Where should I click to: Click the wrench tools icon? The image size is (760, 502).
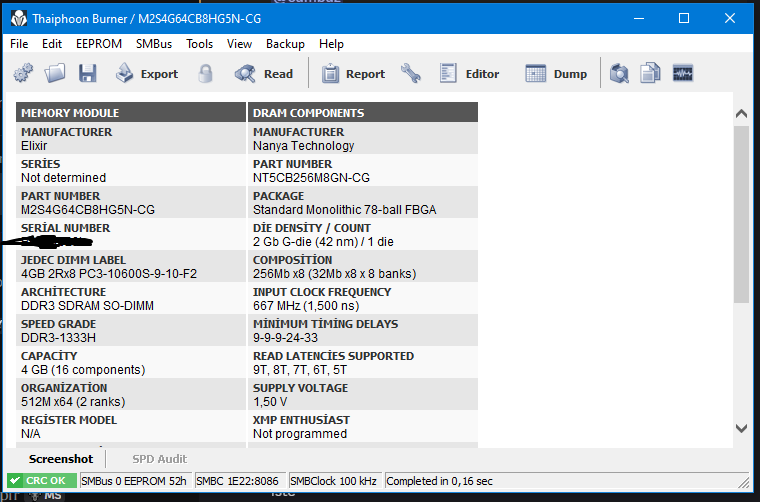[x=410, y=73]
